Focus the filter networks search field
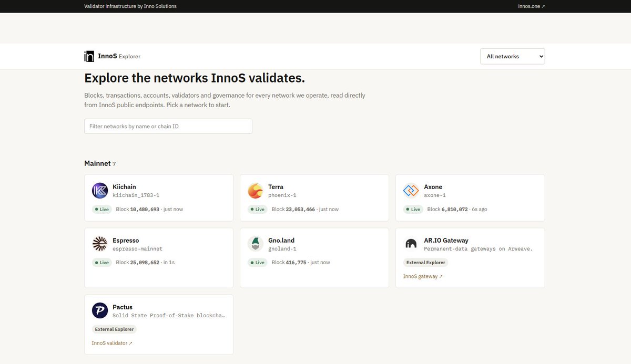Image resolution: width=631 pixels, height=364 pixels. point(168,126)
